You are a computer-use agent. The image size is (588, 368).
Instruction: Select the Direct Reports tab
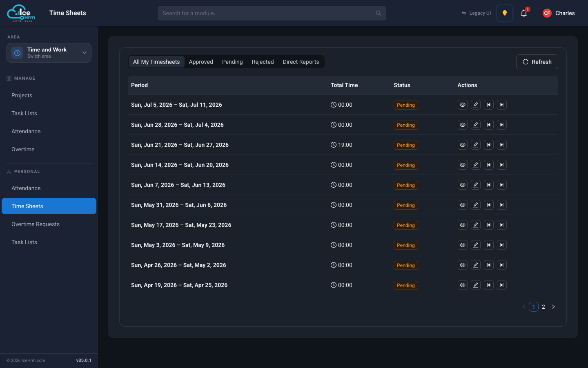coord(301,62)
